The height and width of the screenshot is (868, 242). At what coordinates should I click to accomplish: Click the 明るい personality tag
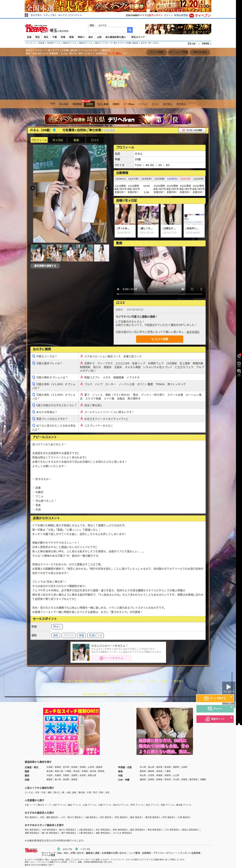tap(57, 626)
